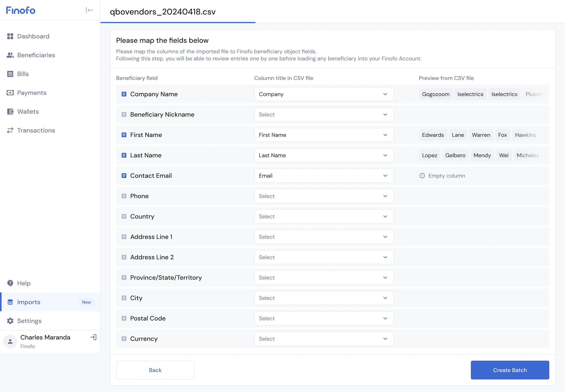The width and height of the screenshot is (565, 392).
Task: Collapse the sidebar using the arrow icon
Action: [89, 10]
